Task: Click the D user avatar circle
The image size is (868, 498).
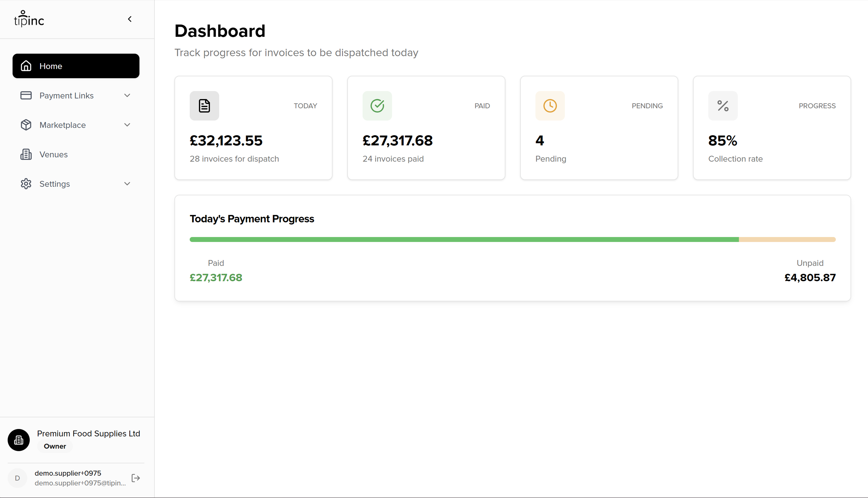Action: point(17,478)
